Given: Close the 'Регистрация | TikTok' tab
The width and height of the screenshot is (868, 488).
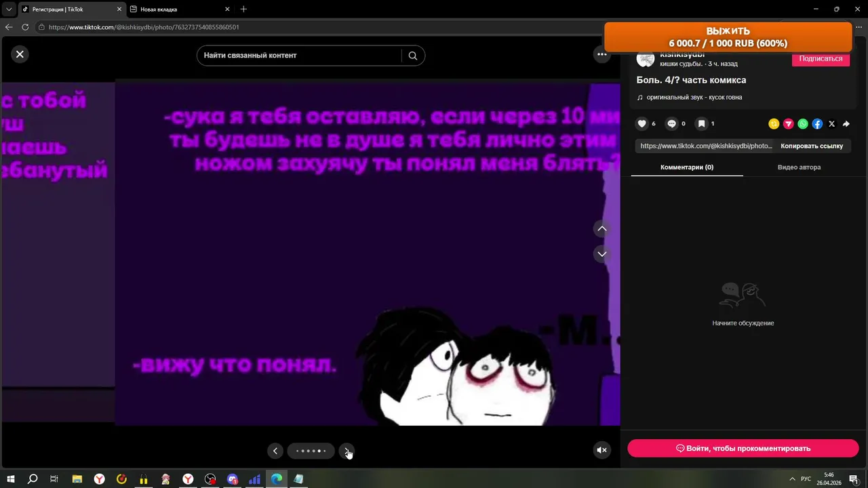Looking at the screenshot, I should pyautogui.click(x=119, y=9).
